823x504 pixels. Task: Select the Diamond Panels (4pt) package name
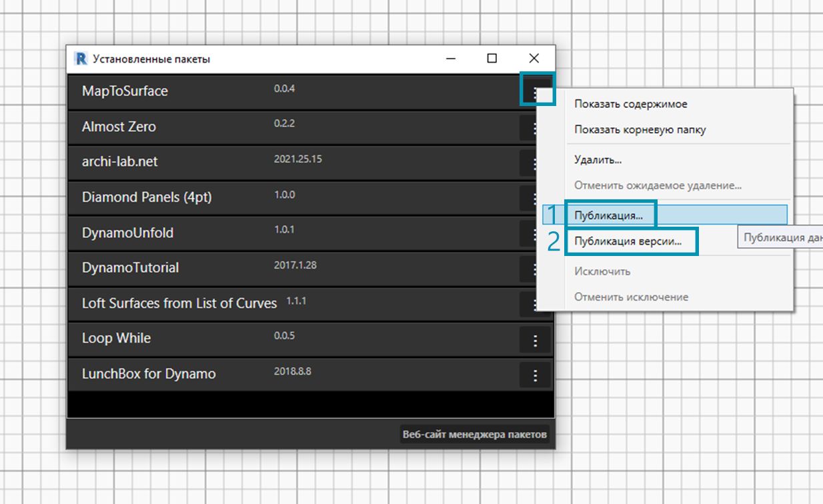147,197
